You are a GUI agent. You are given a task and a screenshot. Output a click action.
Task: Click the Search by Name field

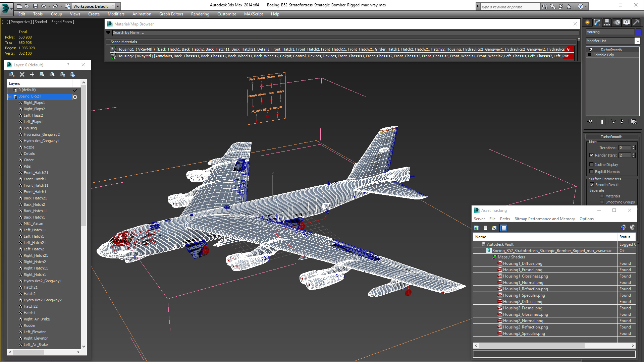345,33
